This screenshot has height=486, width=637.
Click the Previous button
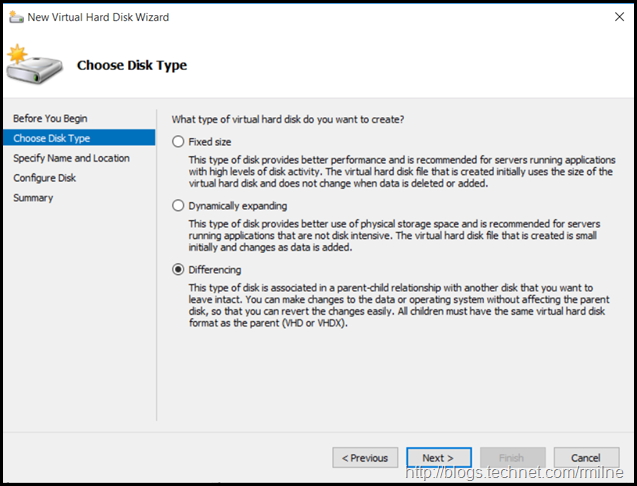click(365, 458)
